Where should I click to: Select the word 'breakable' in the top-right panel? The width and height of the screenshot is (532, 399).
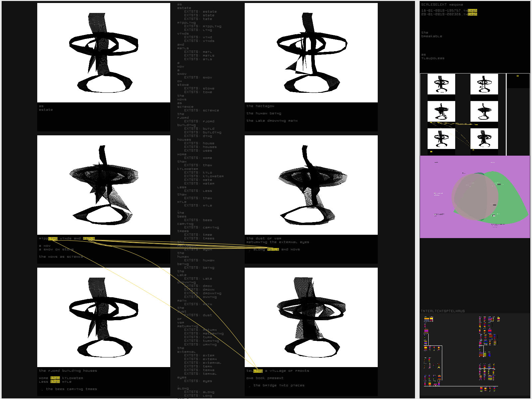pyautogui.click(x=432, y=36)
